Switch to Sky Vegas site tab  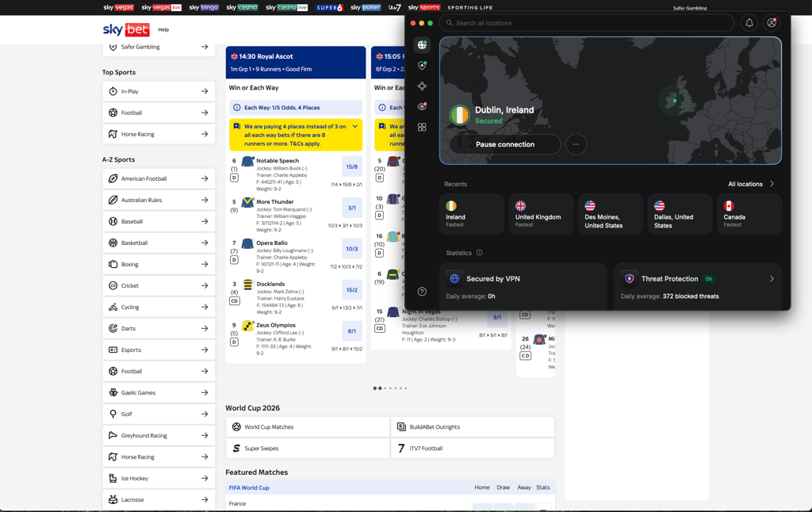pyautogui.click(x=119, y=7)
